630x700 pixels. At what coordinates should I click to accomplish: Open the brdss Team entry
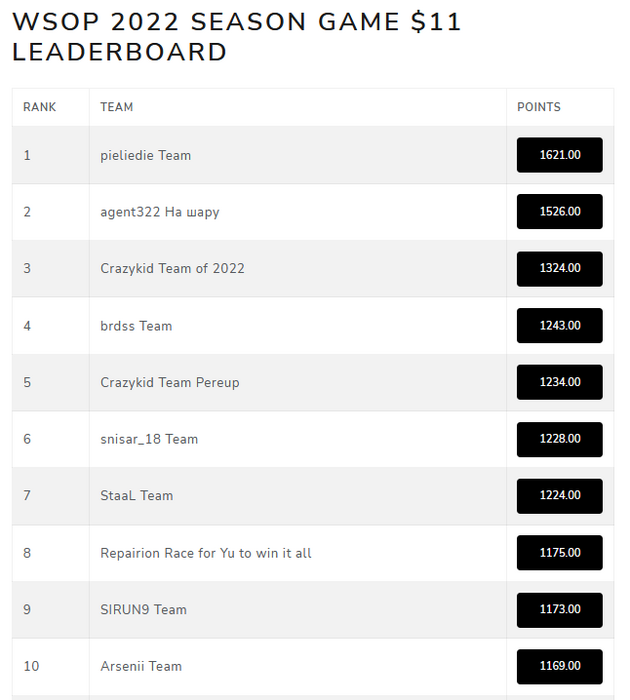[x=136, y=326]
